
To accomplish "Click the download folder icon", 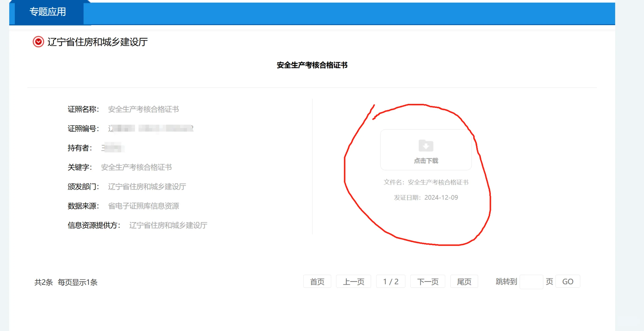I will 426,146.
